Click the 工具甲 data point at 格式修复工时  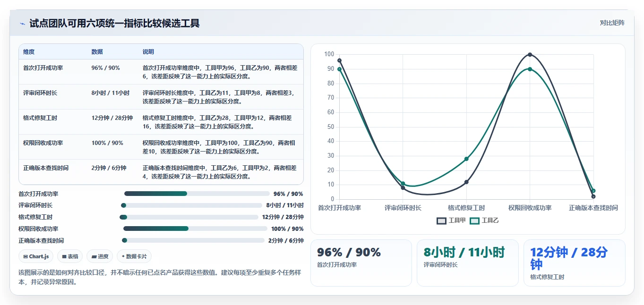point(466,182)
